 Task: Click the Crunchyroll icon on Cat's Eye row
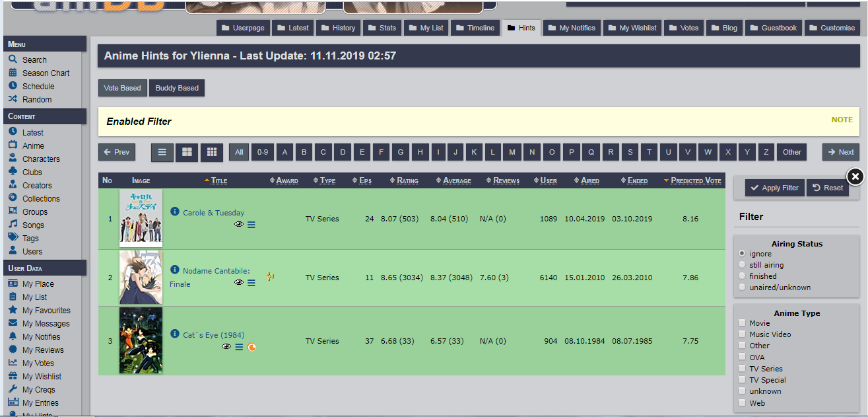point(251,347)
